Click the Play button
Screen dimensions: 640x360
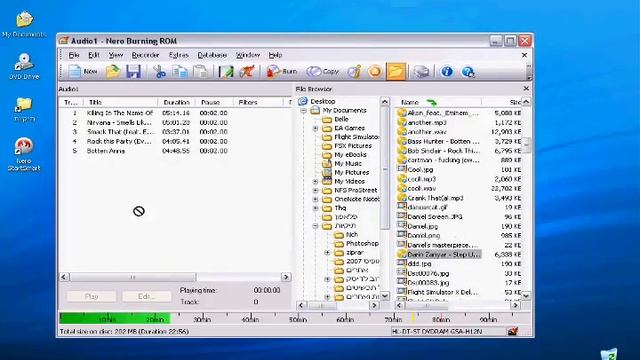pos(91,296)
